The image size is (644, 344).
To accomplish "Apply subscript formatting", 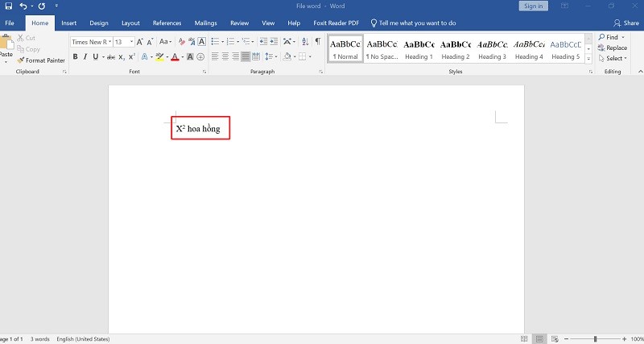I will (x=122, y=57).
